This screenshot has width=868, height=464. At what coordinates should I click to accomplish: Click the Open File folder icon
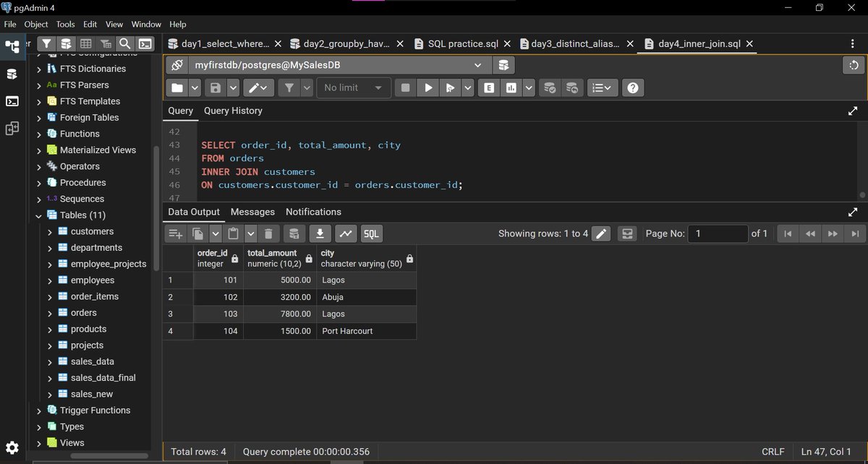(177, 87)
